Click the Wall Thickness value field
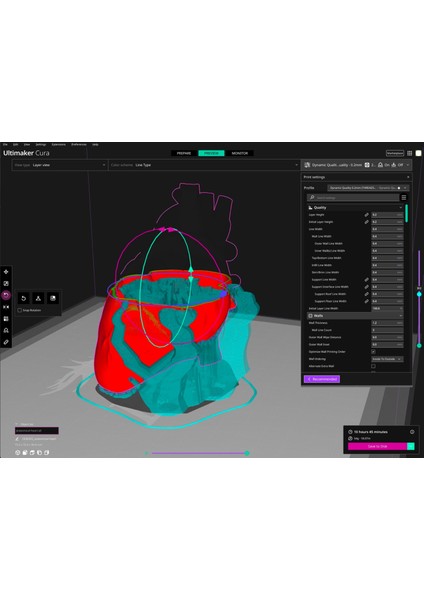This screenshot has width=424, height=600. [x=387, y=323]
